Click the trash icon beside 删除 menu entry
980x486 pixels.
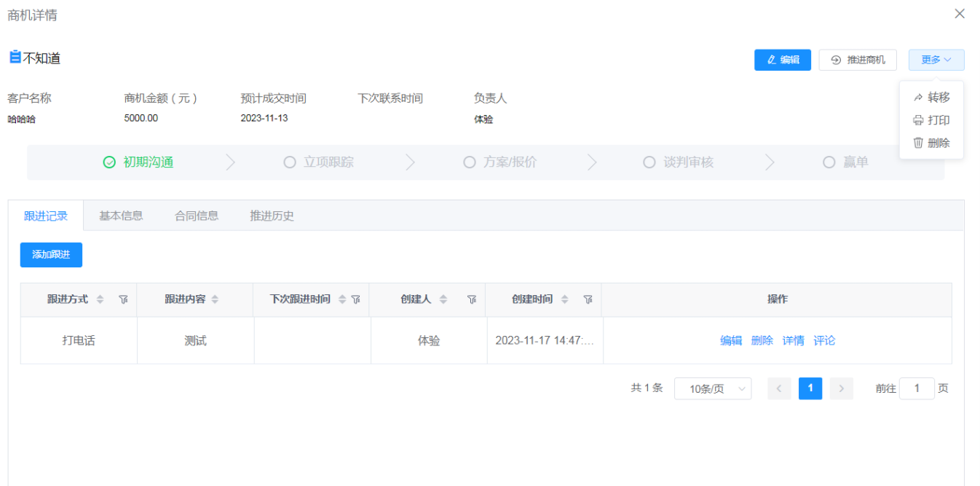coord(919,143)
